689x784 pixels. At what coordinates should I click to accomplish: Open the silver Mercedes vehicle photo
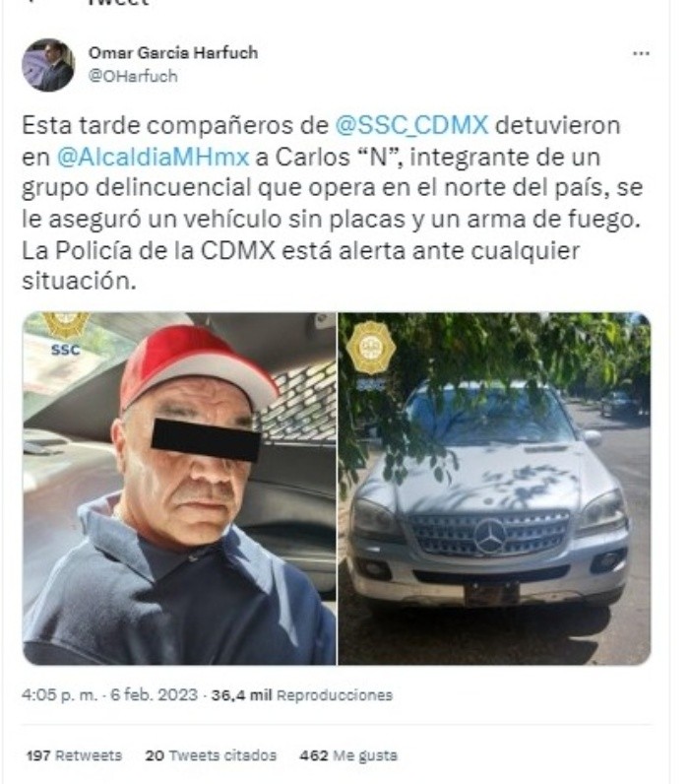click(x=495, y=489)
